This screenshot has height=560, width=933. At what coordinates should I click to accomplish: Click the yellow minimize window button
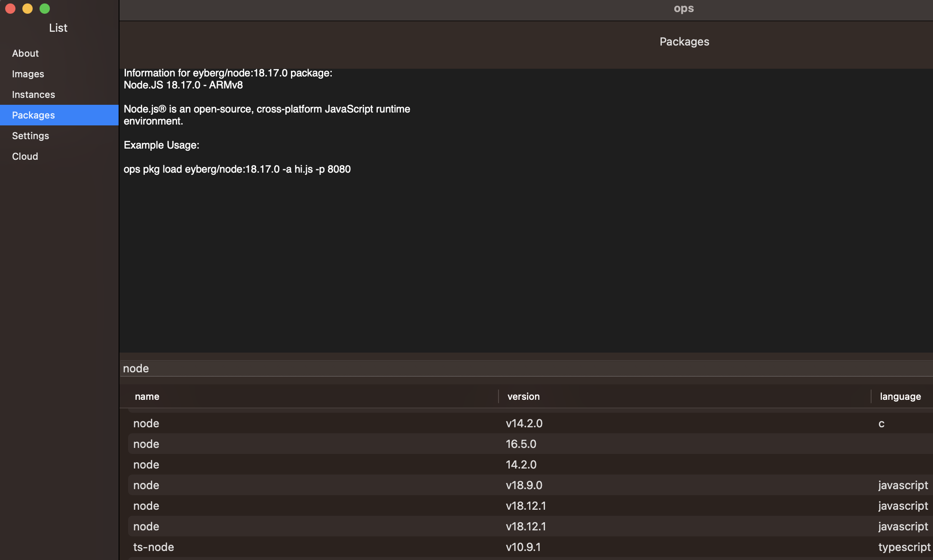(28, 9)
